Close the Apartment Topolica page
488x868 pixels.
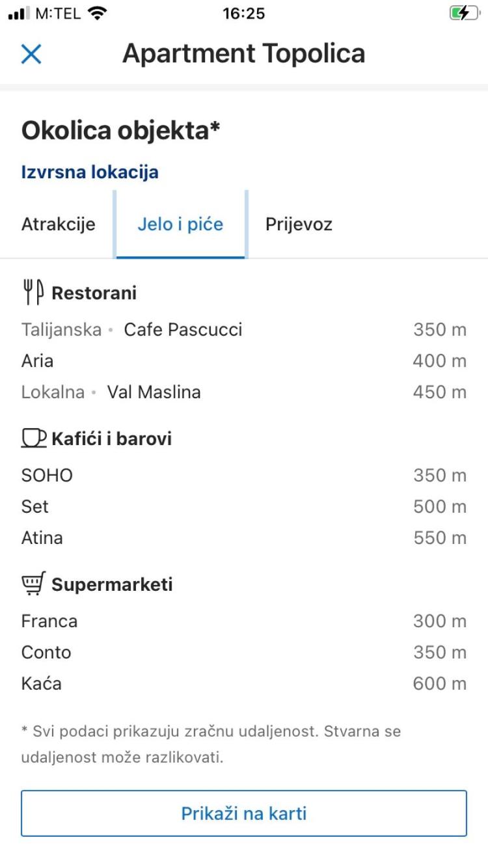pos(31,54)
